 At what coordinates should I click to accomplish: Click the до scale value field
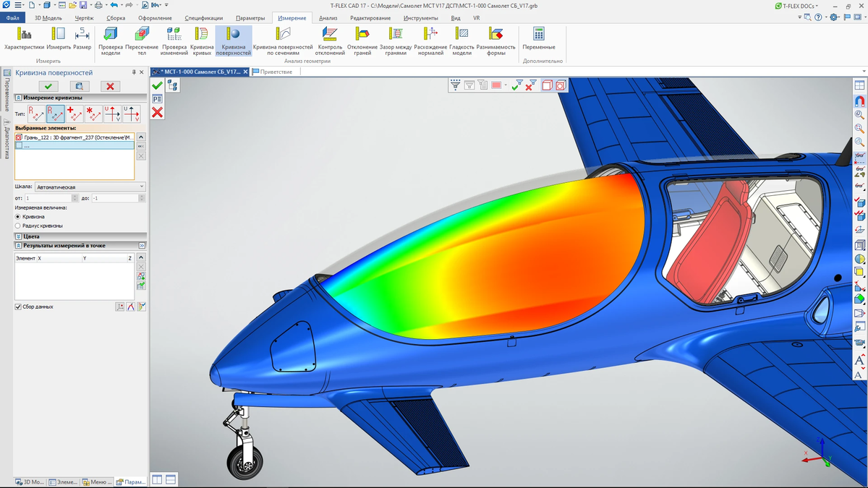pyautogui.click(x=114, y=198)
